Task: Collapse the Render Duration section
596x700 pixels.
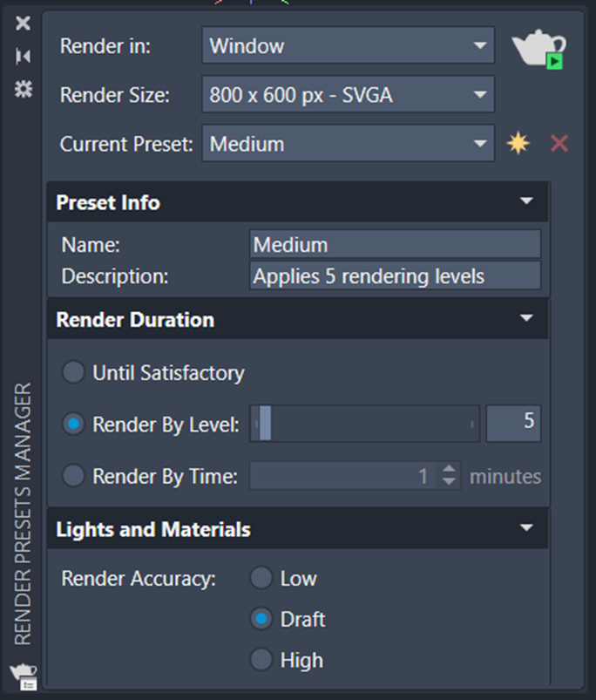Action: tap(526, 318)
